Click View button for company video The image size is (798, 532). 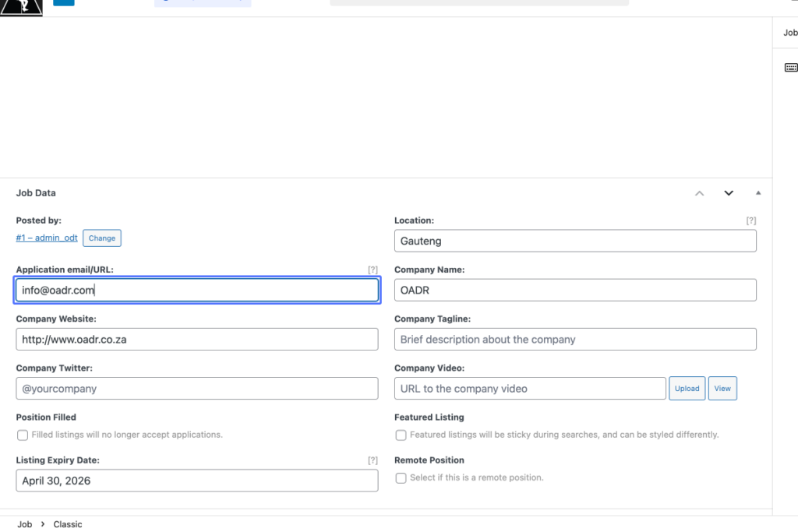pos(722,389)
